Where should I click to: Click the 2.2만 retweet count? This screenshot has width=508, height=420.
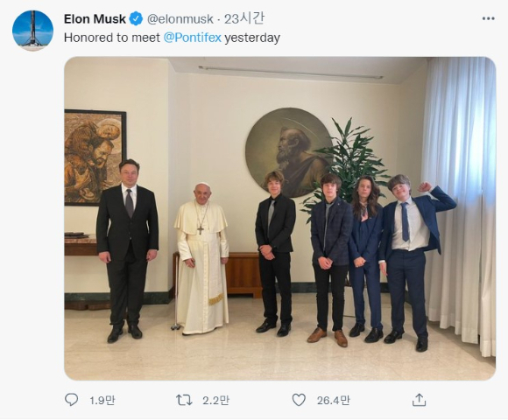(215, 401)
